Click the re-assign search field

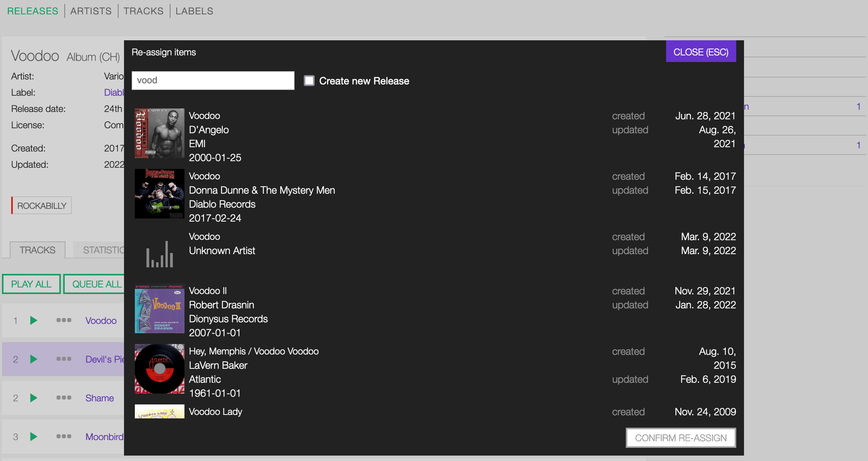(213, 81)
